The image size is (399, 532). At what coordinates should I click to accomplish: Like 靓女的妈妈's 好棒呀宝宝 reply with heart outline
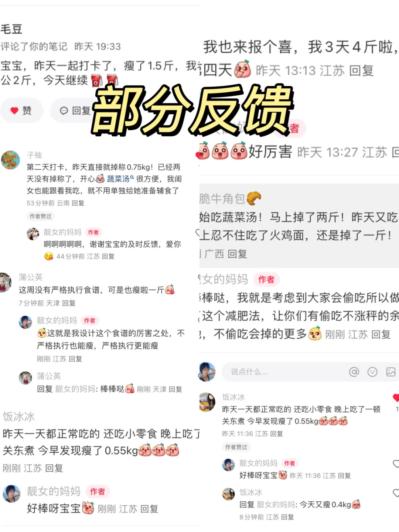tap(396, 464)
